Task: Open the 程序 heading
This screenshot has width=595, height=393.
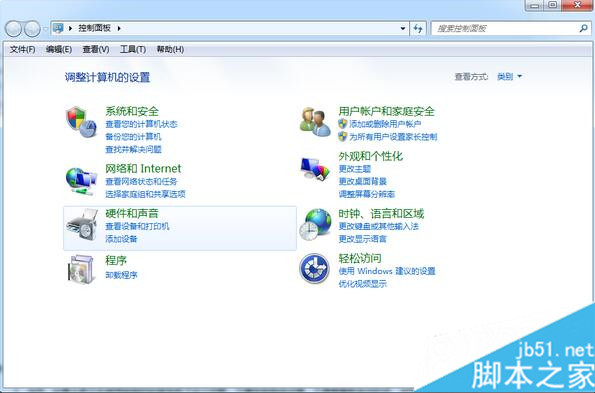Action: point(116,260)
